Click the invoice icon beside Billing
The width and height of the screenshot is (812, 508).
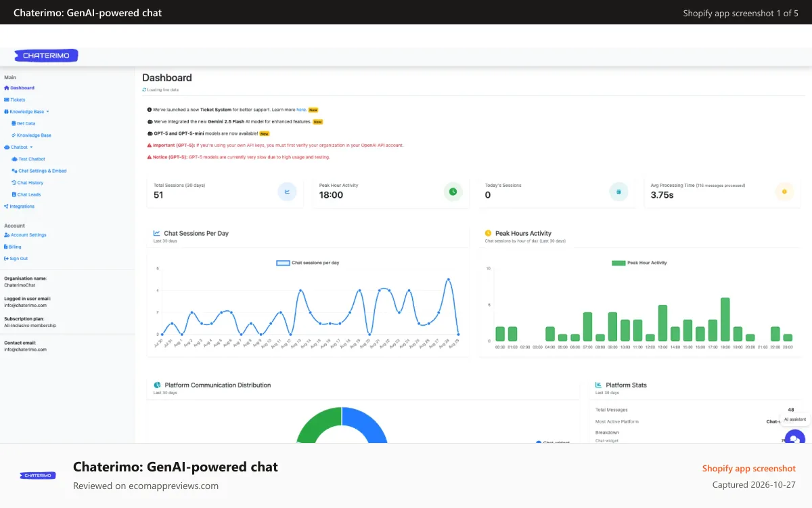tap(6, 247)
